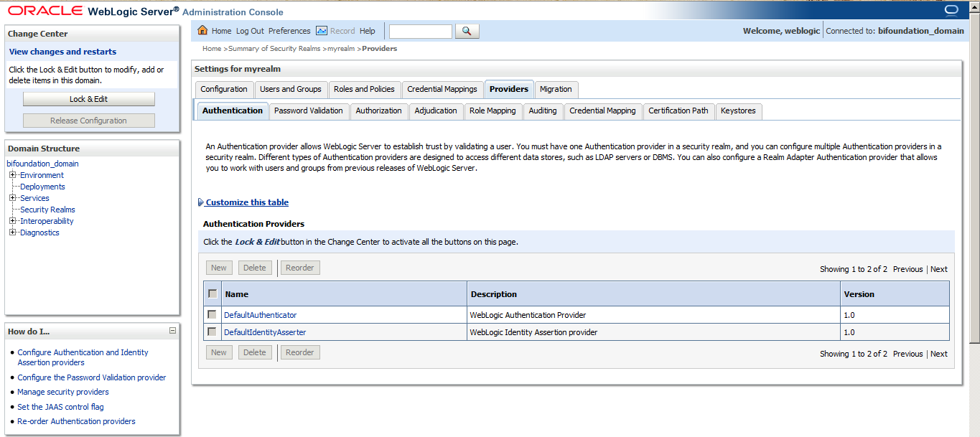Screen dimensions: 980x437
Task: Click the Release Configuration button
Action: [x=89, y=121]
